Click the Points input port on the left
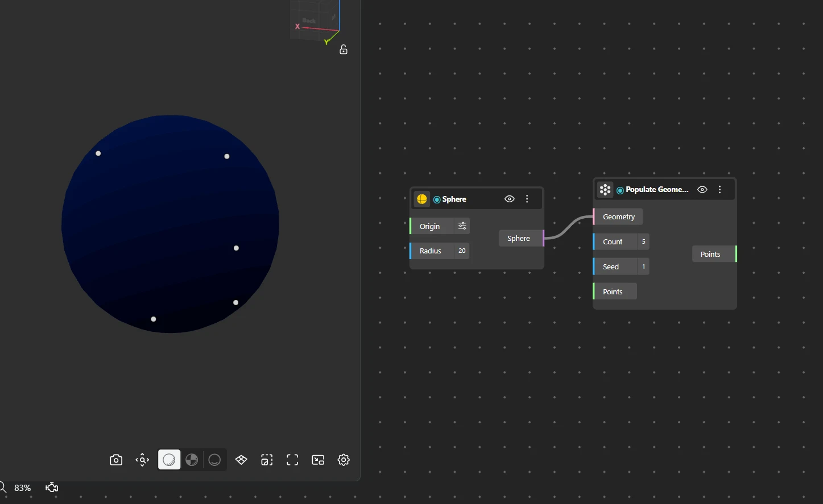Viewport: 823px width, 504px height. (614, 291)
